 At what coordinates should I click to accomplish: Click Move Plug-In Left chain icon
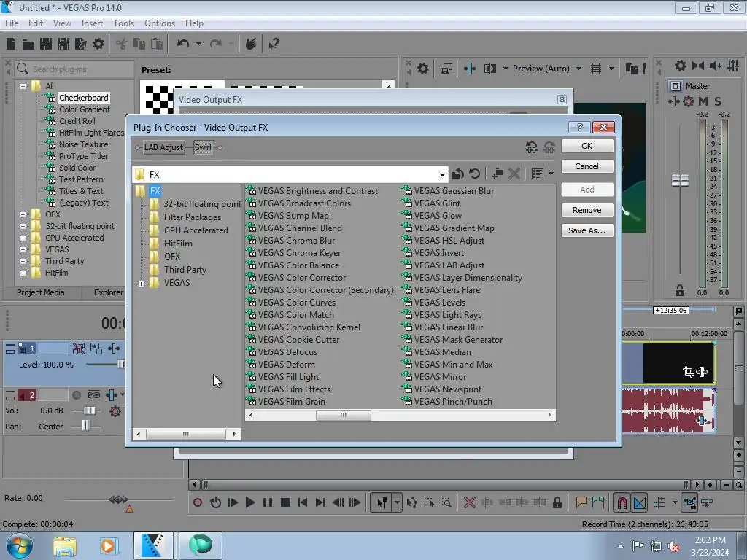[x=532, y=147]
